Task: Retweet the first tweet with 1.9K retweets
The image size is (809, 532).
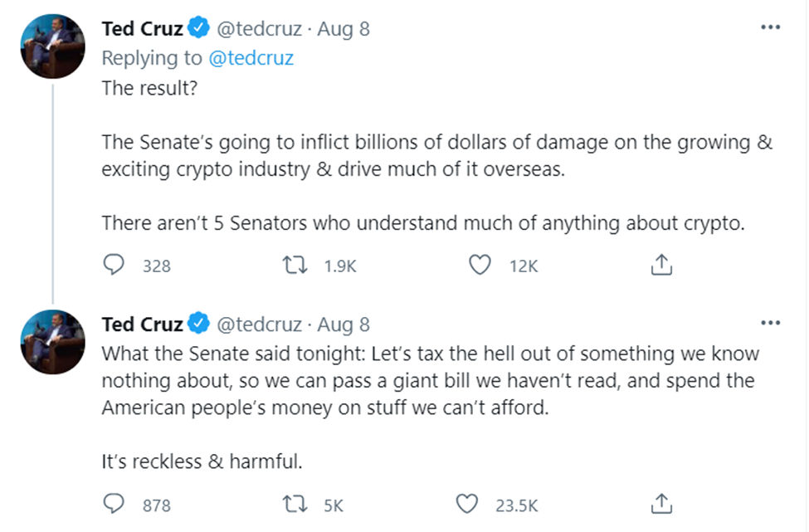Action: [293, 266]
